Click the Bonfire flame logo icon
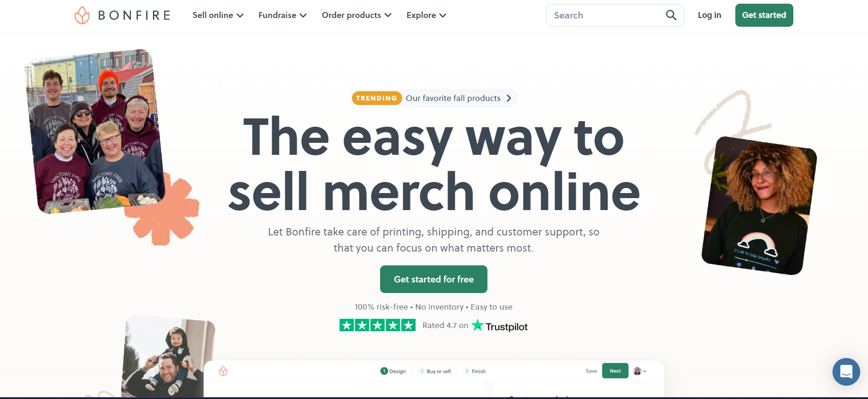 pyautogui.click(x=82, y=15)
